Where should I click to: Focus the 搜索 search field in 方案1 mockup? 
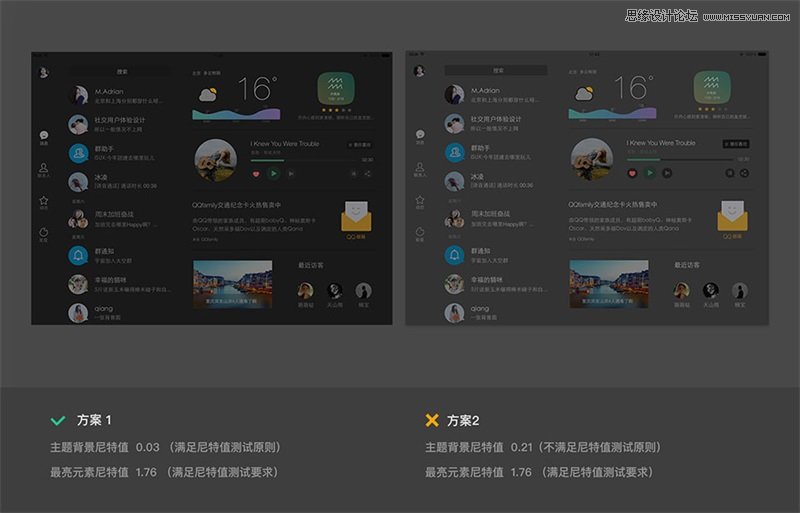coord(121,72)
